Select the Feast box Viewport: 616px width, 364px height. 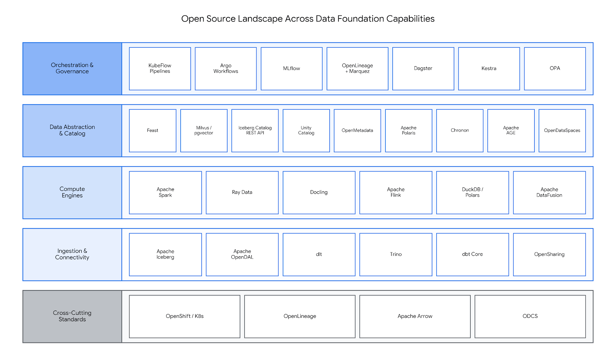point(152,130)
